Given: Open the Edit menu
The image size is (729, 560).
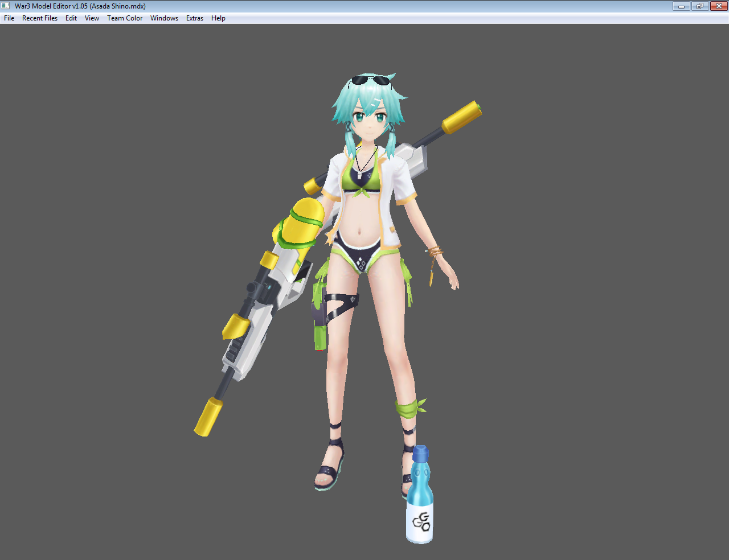Looking at the screenshot, I should point(71,18).
